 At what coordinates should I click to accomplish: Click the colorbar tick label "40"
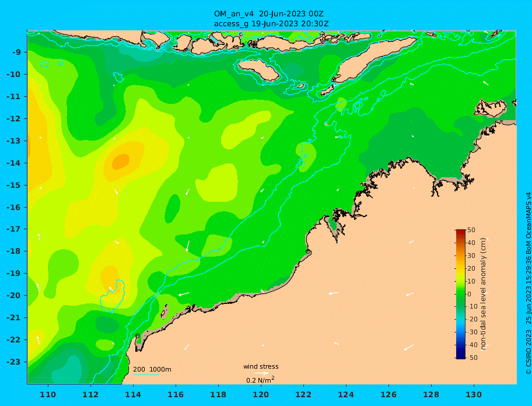coord(471,243)
